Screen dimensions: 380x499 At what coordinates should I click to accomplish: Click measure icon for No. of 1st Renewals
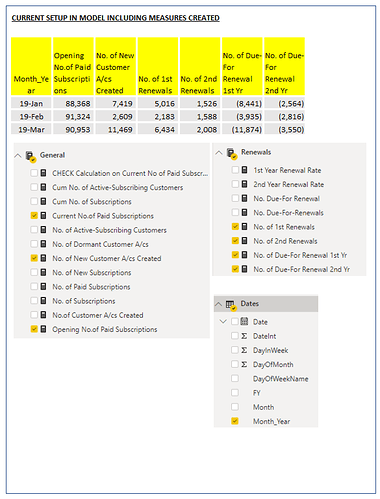coord(244,226)
